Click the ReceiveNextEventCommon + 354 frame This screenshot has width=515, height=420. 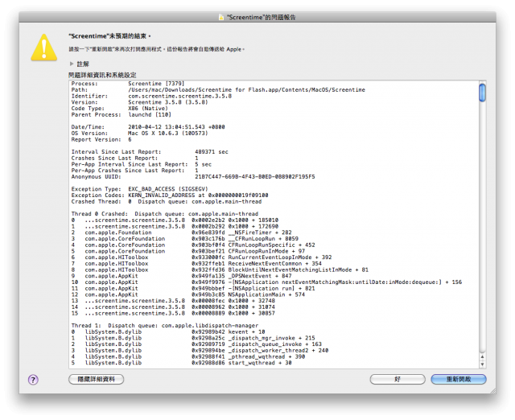pos(196,263)
